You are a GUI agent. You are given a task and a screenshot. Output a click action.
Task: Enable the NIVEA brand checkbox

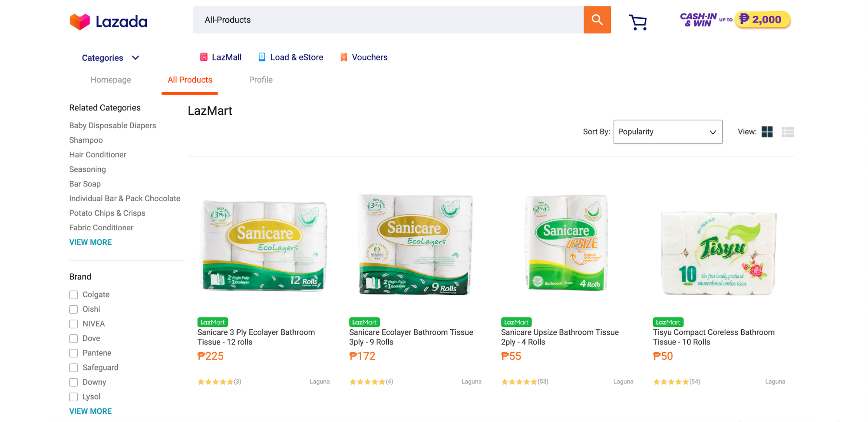tap(73, 324)
